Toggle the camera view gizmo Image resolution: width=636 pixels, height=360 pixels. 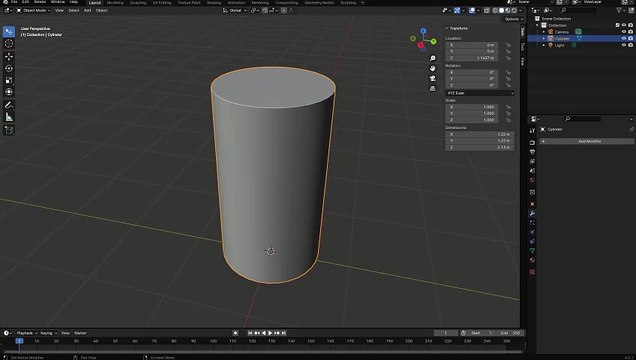pyautogui.click(x=432, y=78)
